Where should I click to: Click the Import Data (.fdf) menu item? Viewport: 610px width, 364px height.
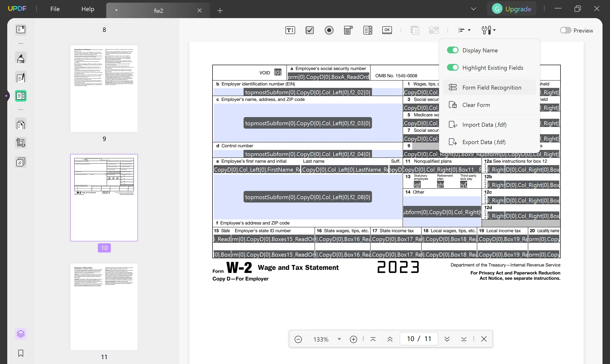(x=484, y=125)
